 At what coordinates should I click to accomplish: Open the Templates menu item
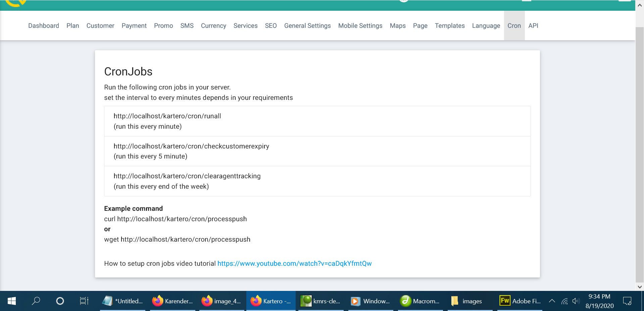coord(449,26)
